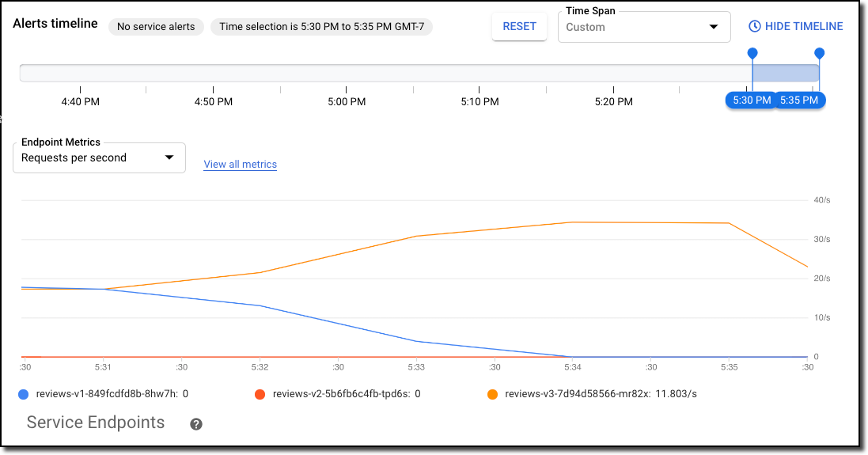The image size is (868, 455).
Task: Click the 5:35 PM timeline end marker
Action: (x=799, y=100)
